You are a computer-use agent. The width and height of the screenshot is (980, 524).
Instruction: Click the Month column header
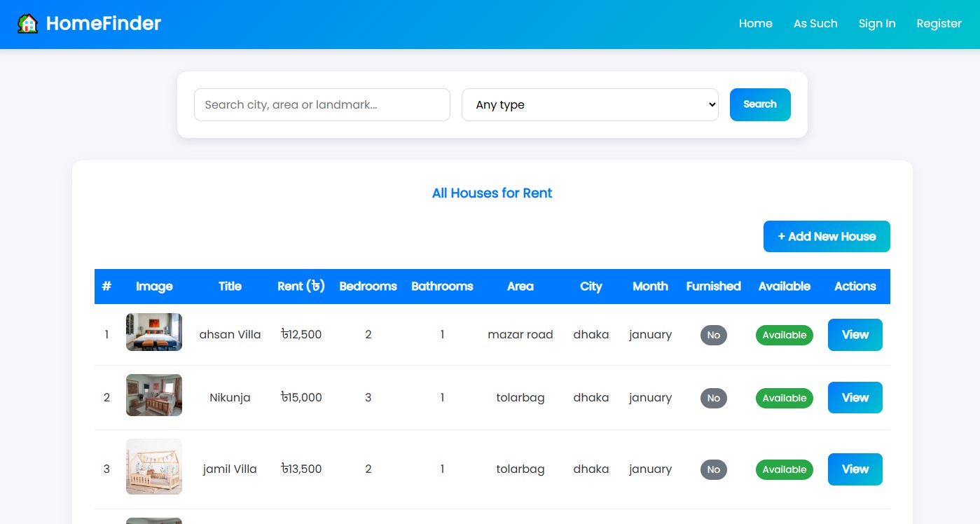[x=650, y=286]
